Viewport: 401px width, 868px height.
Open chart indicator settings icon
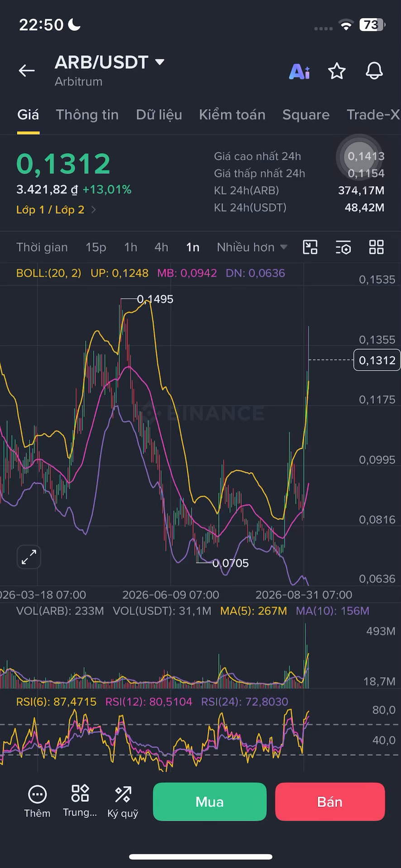(x=344, y=247)
